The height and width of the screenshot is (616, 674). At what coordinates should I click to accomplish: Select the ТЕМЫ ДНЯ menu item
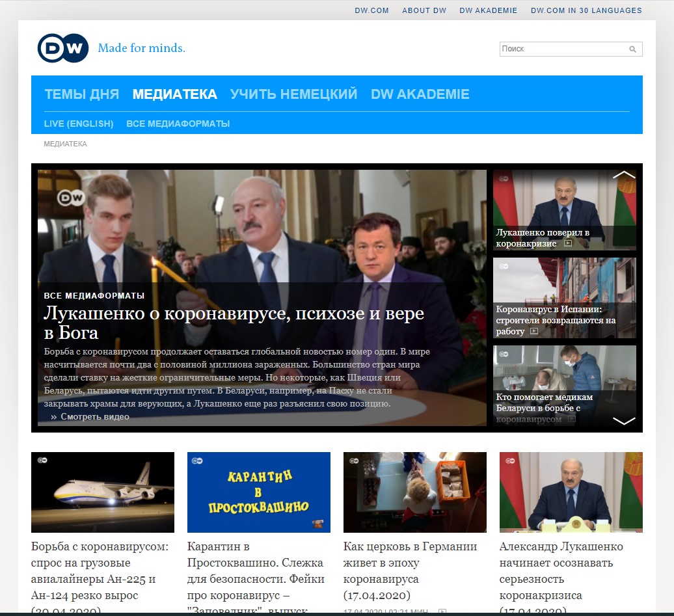tap(82, 94)
